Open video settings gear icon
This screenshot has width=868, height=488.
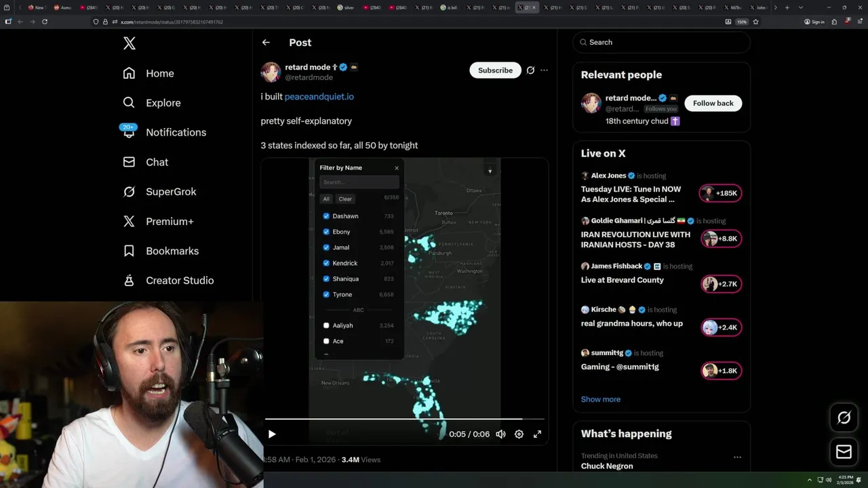click(x=519, y=434)
